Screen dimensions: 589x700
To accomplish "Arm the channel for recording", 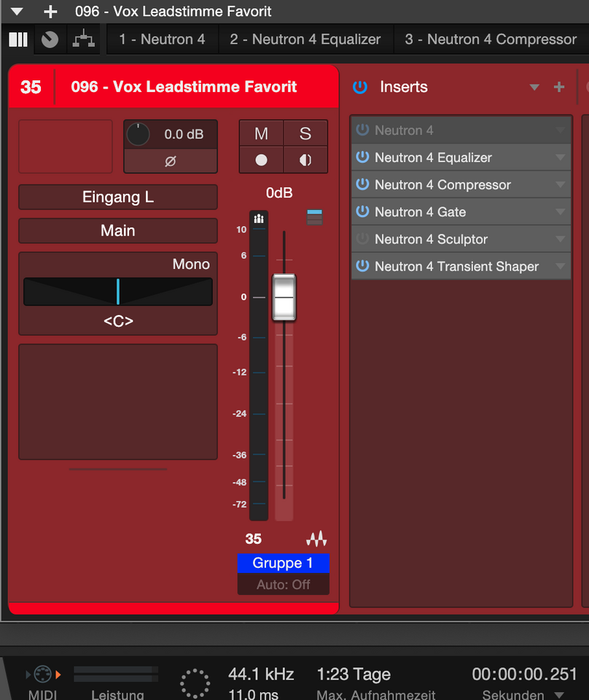I will coord(262,160).
